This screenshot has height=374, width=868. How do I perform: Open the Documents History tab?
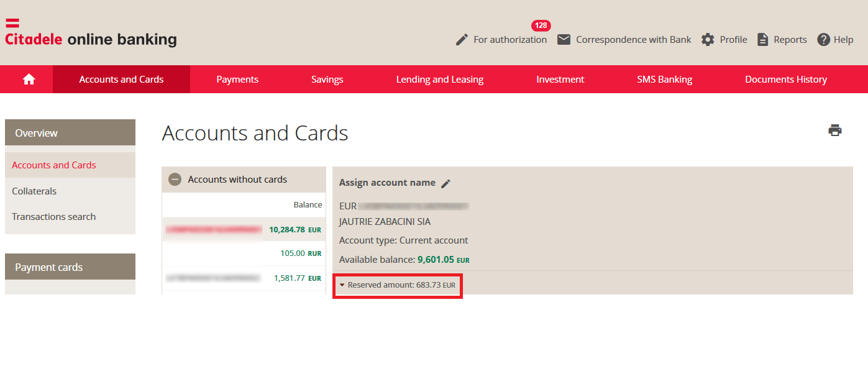[785, 79]
